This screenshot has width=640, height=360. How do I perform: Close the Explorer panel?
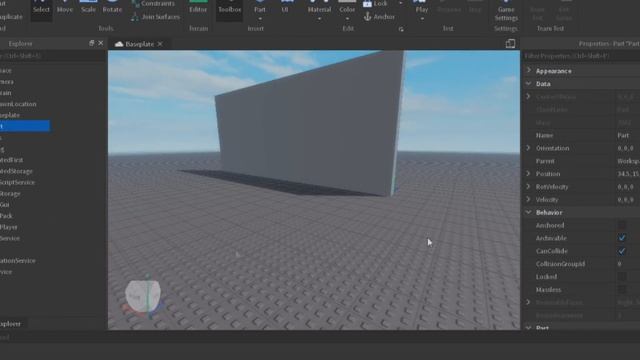pyautogui.click(x=101, y=43)
